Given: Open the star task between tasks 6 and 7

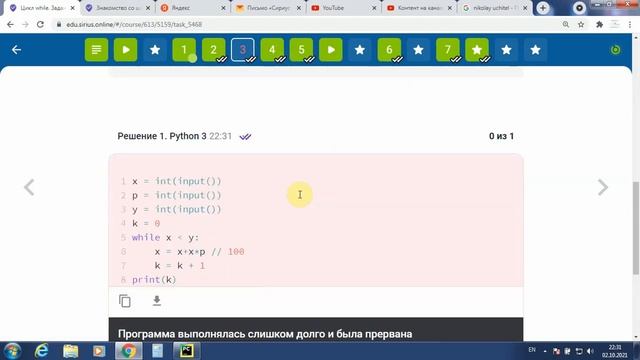Looking at the screenshot, I should tap(418, 50).
